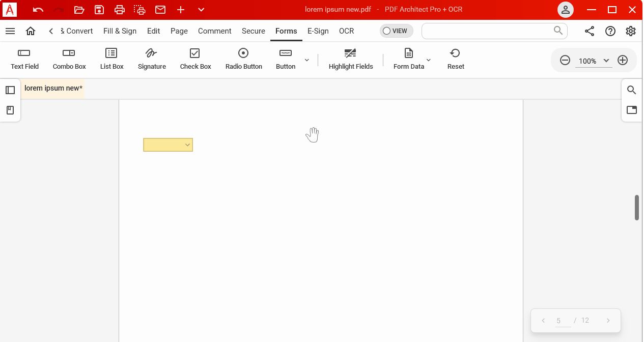This screenshot has width=644, height=342.
Task: Open the zoom level dropdown
Action: (x=606, y=61)
